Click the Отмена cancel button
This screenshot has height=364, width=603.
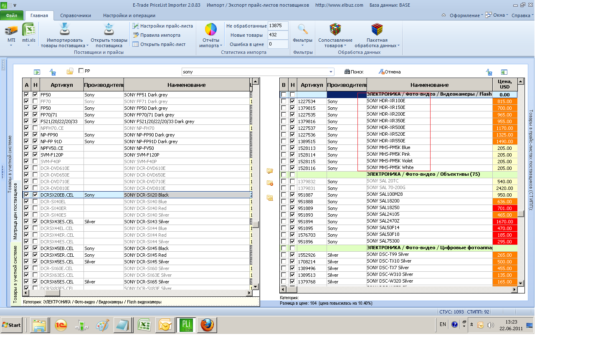(390, 72)
